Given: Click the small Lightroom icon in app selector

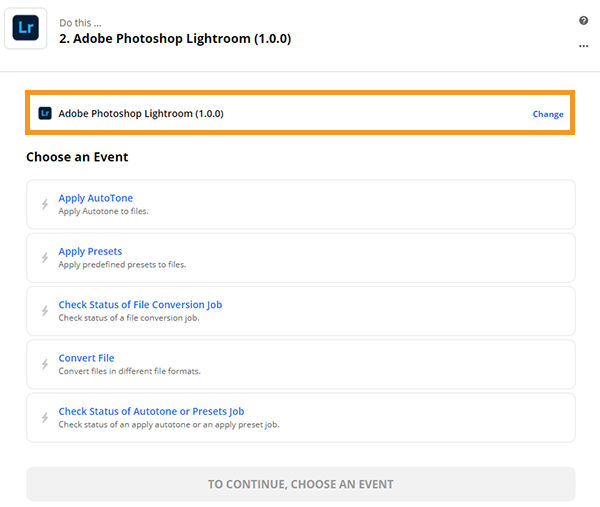Looking at the screenshot, I should 45,114.
